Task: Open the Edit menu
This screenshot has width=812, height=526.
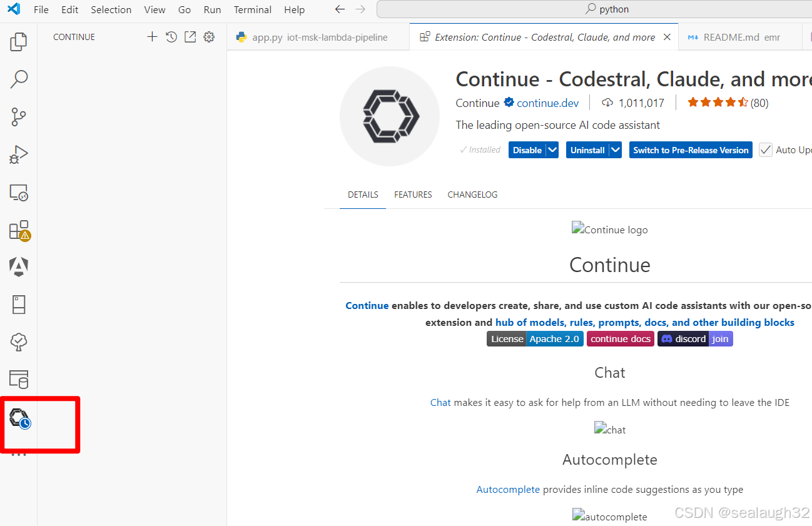Action: coord(70,9)
